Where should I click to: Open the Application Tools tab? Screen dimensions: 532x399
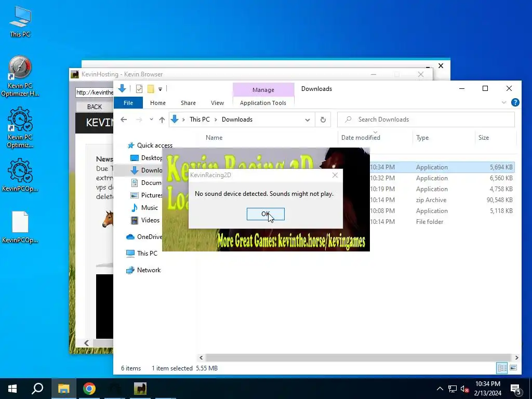pyautogui.click(x=263, y=103)
